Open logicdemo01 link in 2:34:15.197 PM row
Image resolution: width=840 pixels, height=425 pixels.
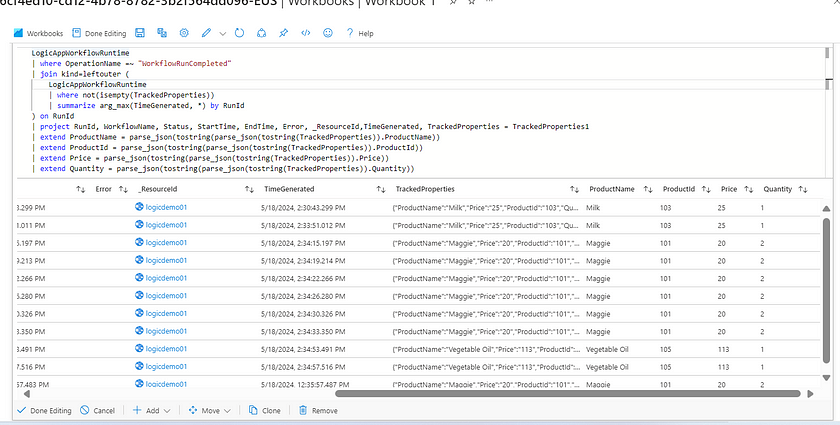tap(166, 243)
